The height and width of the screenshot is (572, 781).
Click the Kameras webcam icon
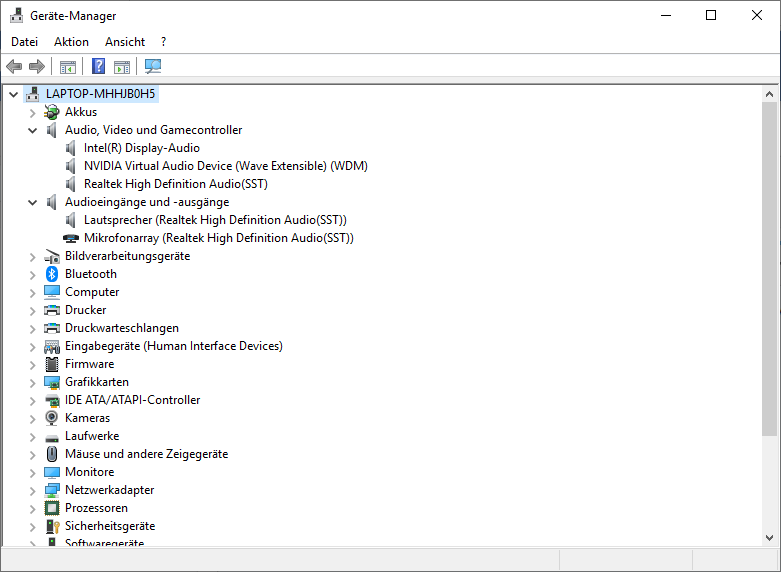click(52, 418)
